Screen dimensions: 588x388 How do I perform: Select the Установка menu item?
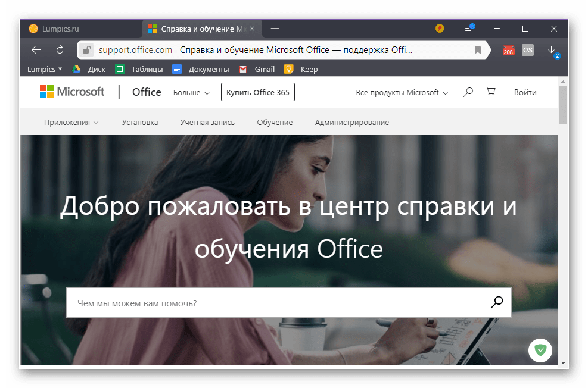point(139,122)
